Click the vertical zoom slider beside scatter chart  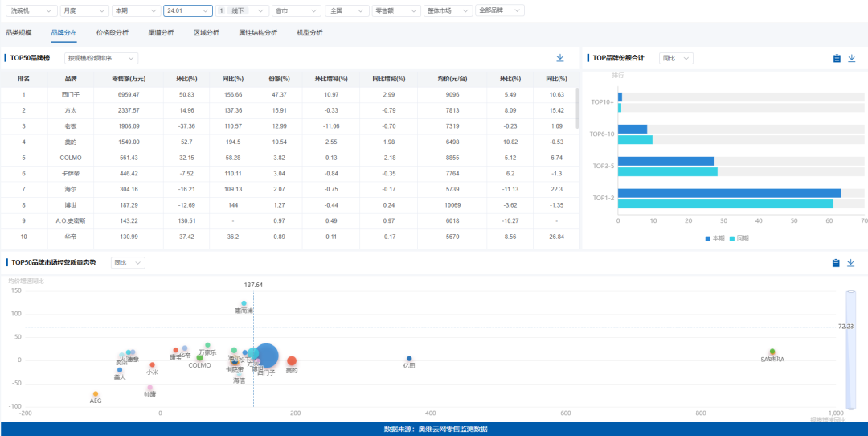tap(851, 350)
